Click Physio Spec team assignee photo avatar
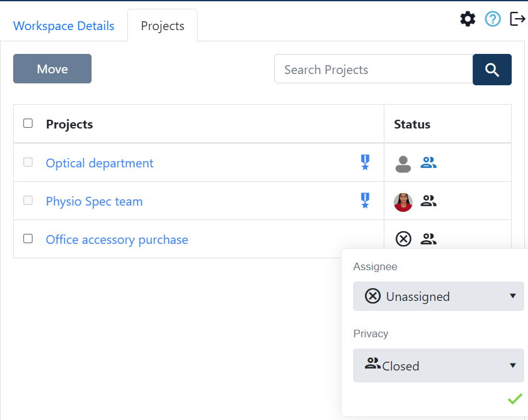Screen dimensions: 528x420 pyautogui.click(x=403, y=202)
